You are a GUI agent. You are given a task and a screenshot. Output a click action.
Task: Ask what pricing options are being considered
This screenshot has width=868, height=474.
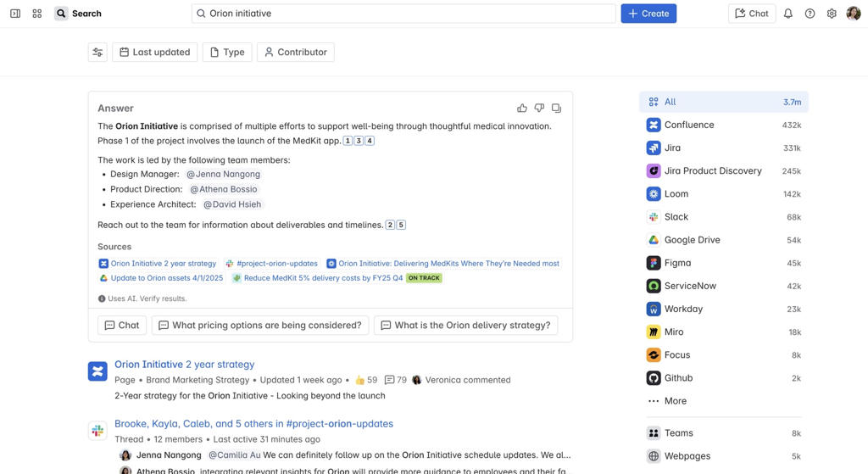pos(260,326)
